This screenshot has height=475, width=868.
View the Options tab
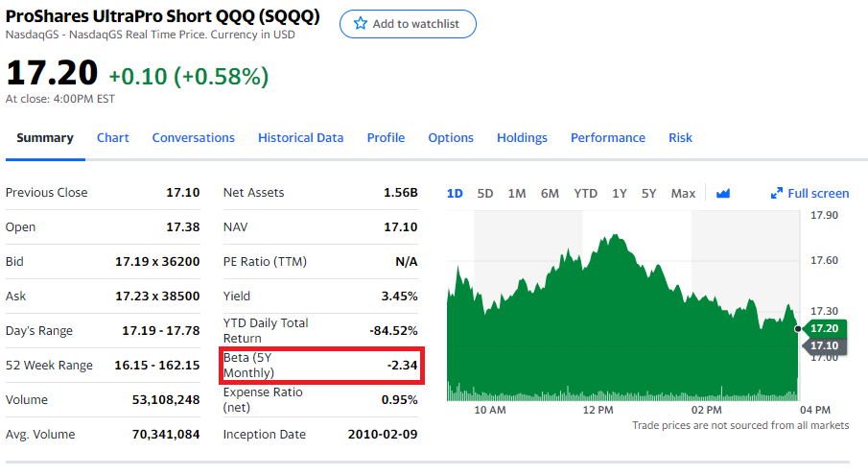coord(451,138)
